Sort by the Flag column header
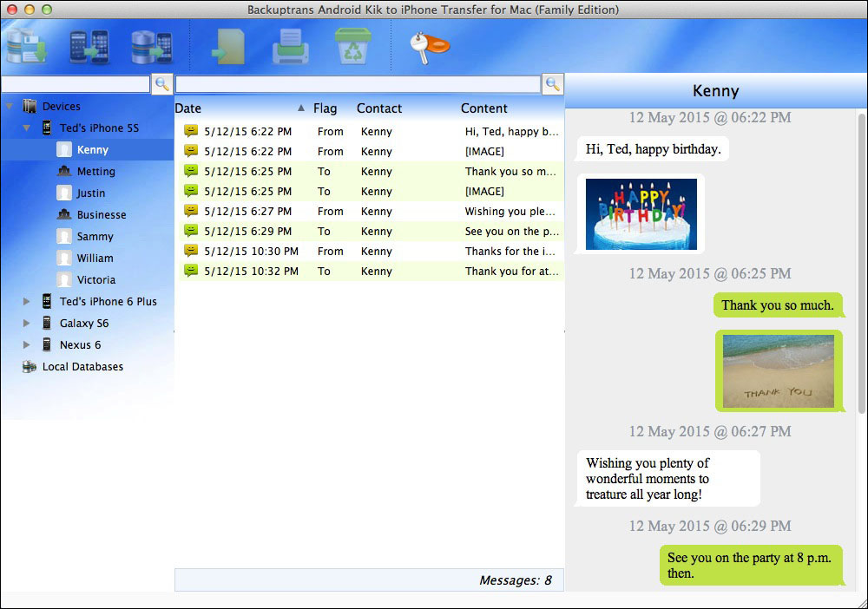Image resolution: width=868 pixels, height=609 pixels. tap(325, 108)
